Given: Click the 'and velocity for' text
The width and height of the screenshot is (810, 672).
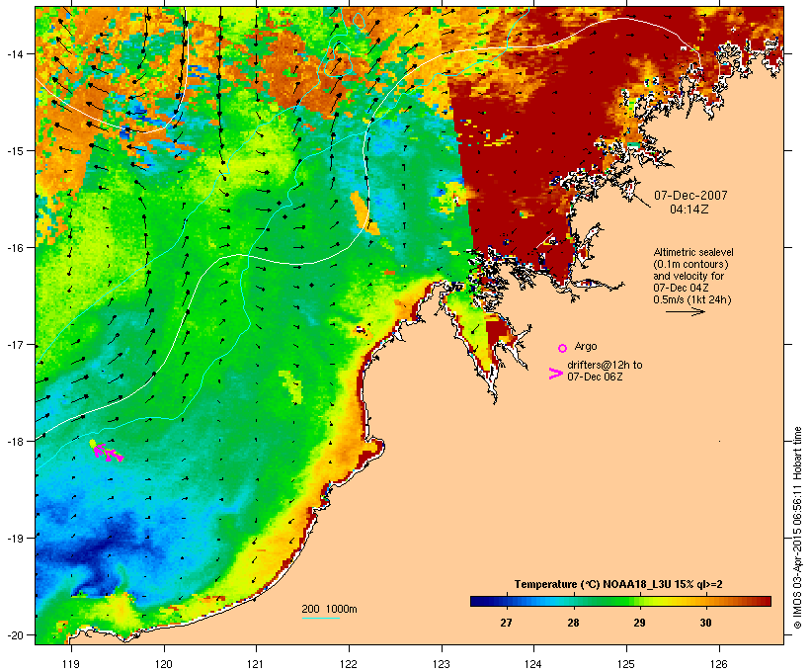Looking at the screenshot, I should pyautogui.click(x=688, y=276).
